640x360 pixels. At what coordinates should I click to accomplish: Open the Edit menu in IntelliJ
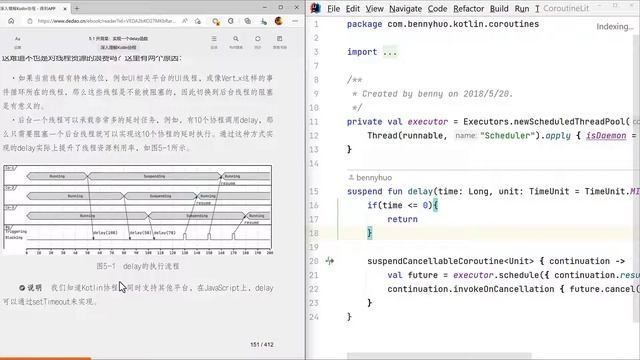coord(353,9)
